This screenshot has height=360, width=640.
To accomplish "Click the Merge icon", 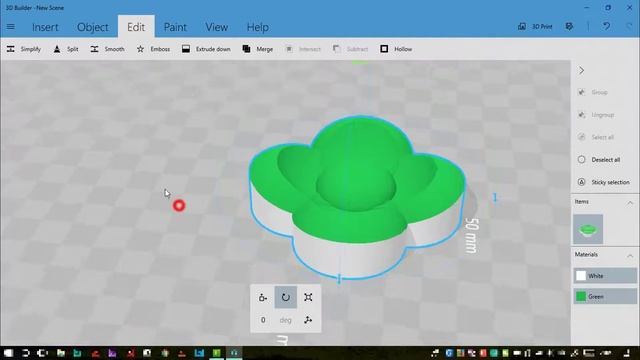I will click(247, 49).
